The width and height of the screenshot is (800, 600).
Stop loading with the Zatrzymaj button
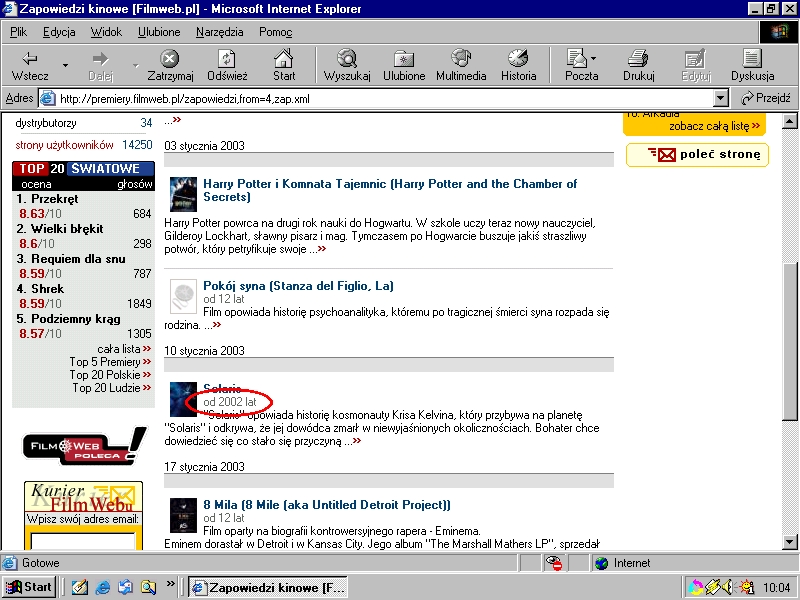170,65
